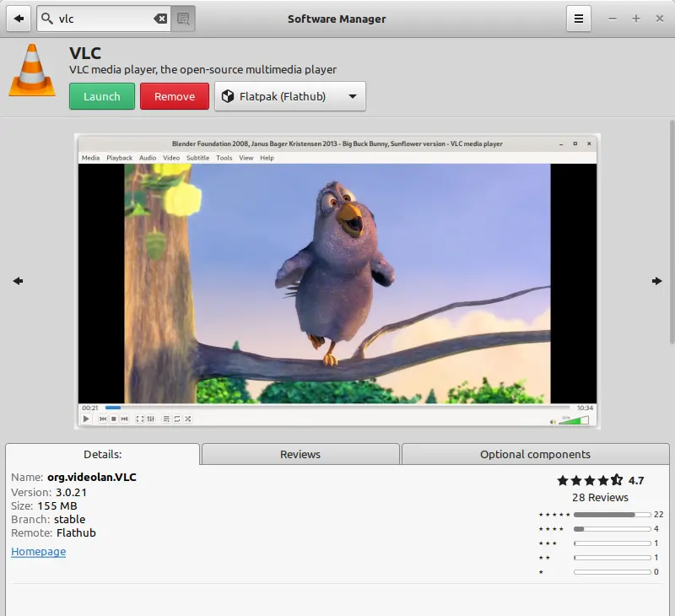Click the red Remove button
This screenshot has width=675, height=616.
(x=175, y=96)
